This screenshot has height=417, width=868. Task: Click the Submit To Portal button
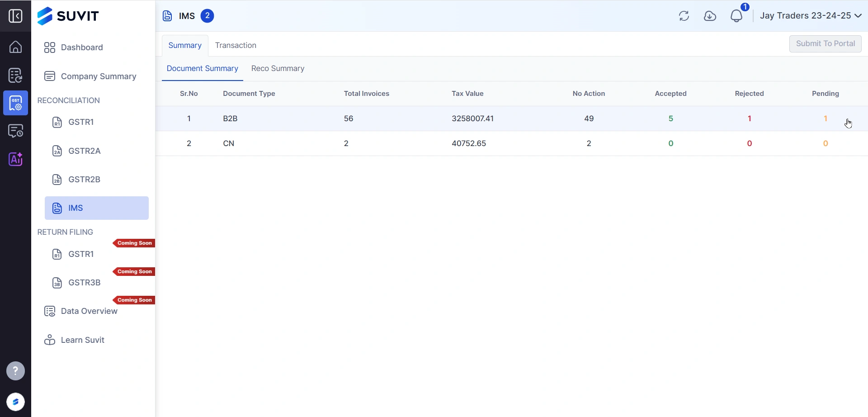[x=826, y=44]
